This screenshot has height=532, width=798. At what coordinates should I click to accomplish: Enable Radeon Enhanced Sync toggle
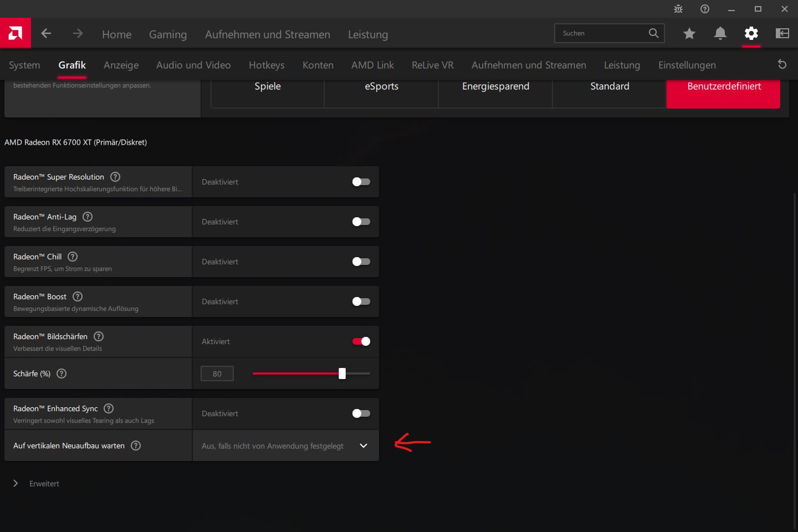(361, 413)
